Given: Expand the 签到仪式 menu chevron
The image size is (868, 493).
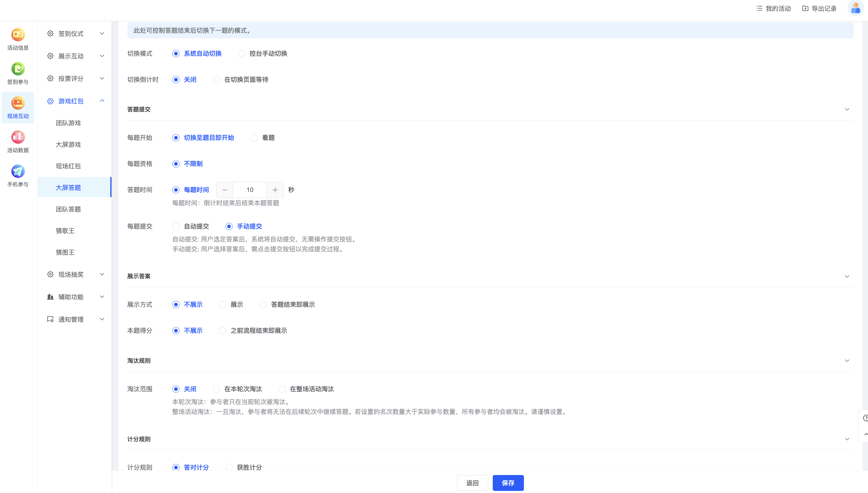Looking at the screenshot, I should (x=102, y=34).
